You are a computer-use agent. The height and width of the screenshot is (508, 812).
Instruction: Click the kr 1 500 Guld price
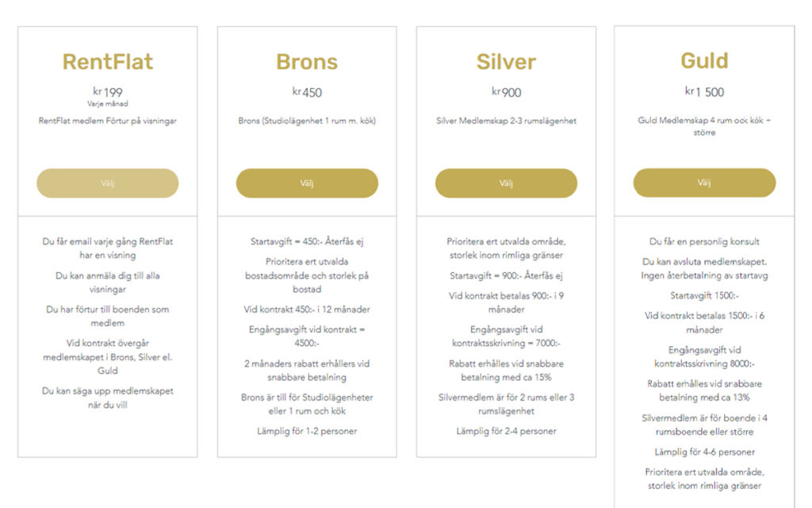tap(704, 92)
